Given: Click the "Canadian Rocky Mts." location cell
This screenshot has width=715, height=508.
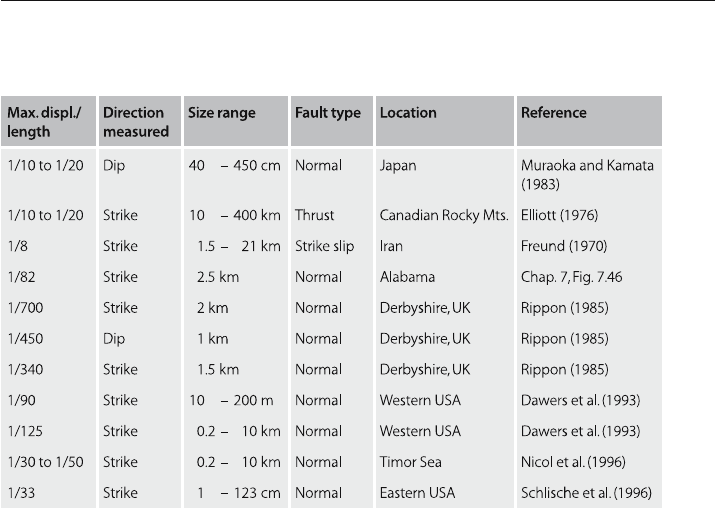Looking at the screenshot, I should pyautogui.click(x=444, y=215).
